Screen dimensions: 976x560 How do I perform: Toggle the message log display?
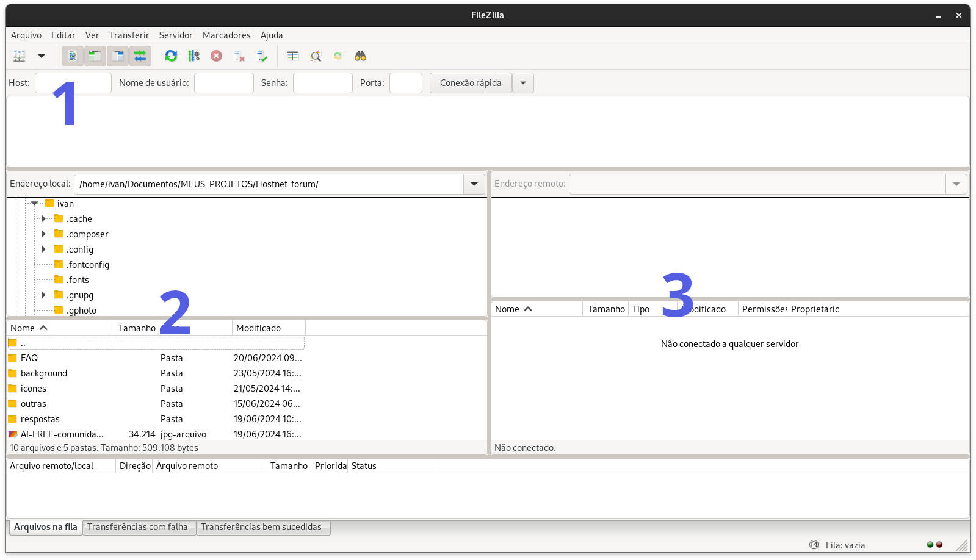pyautogui.click(x=72, y=56)
